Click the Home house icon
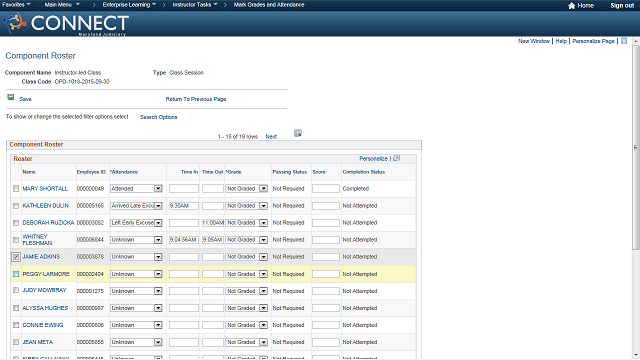640x360 pixels. 571,5
